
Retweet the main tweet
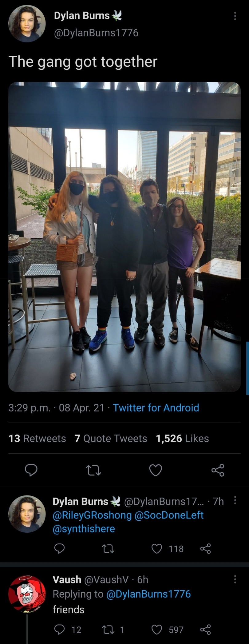click(93, 470)
